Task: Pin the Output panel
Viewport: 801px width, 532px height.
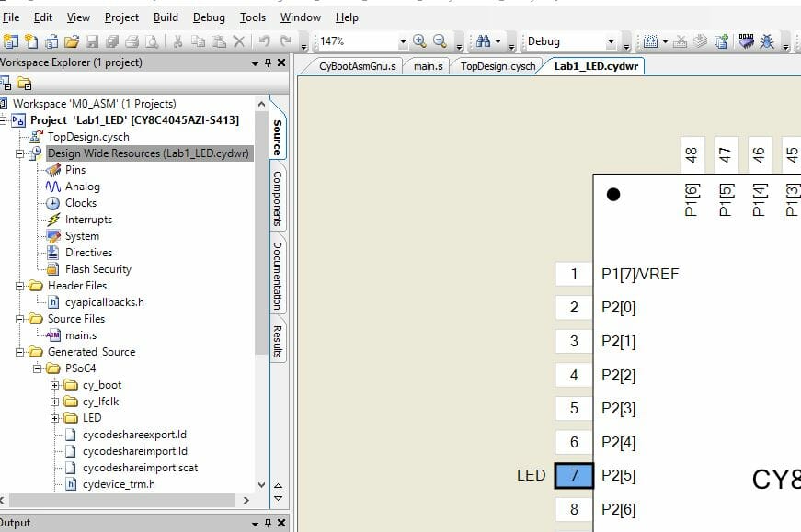Action: (x=269, y=523)
